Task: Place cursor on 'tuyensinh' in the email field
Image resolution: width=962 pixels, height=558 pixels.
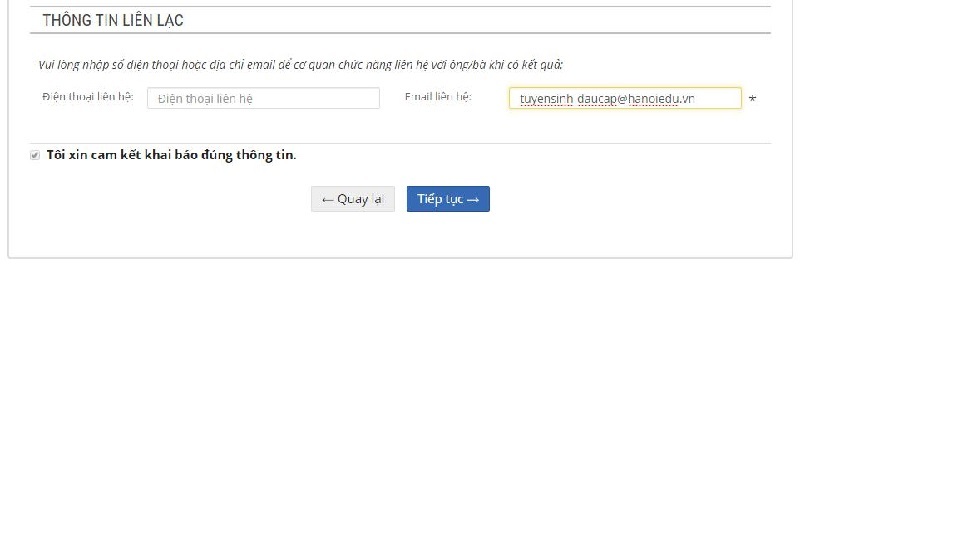Action: (546, 99)
